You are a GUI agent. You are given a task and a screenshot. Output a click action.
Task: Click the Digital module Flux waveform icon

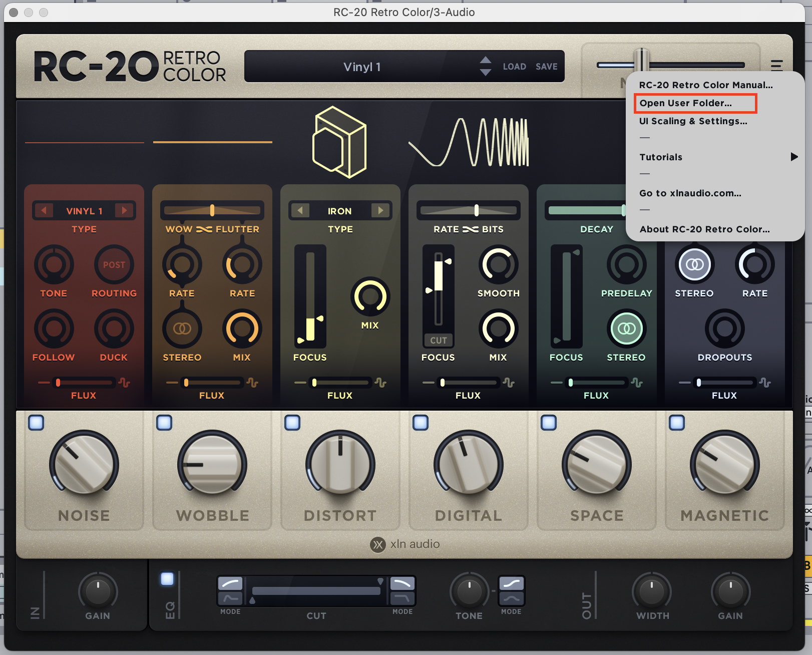(x=509, y=383)
